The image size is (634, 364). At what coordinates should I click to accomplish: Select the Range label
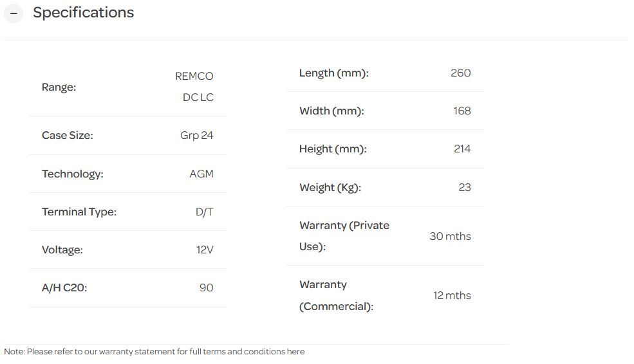(59, 87)
